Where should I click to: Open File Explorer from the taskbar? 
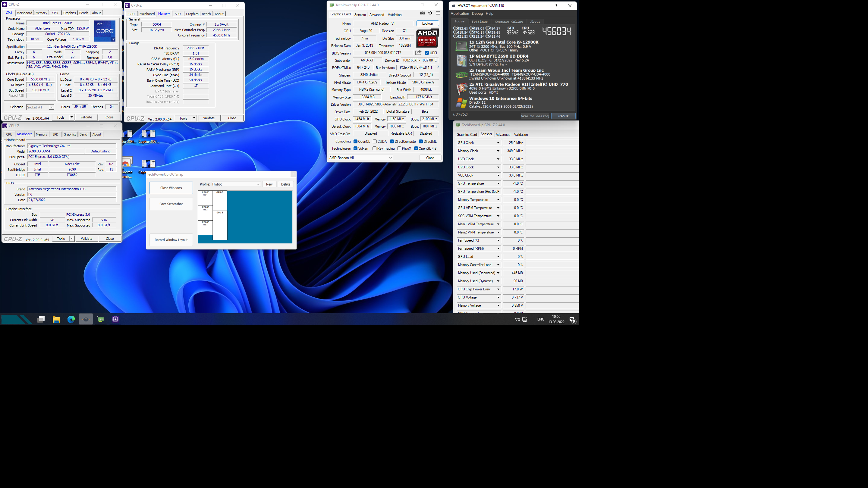click(56, 319)
